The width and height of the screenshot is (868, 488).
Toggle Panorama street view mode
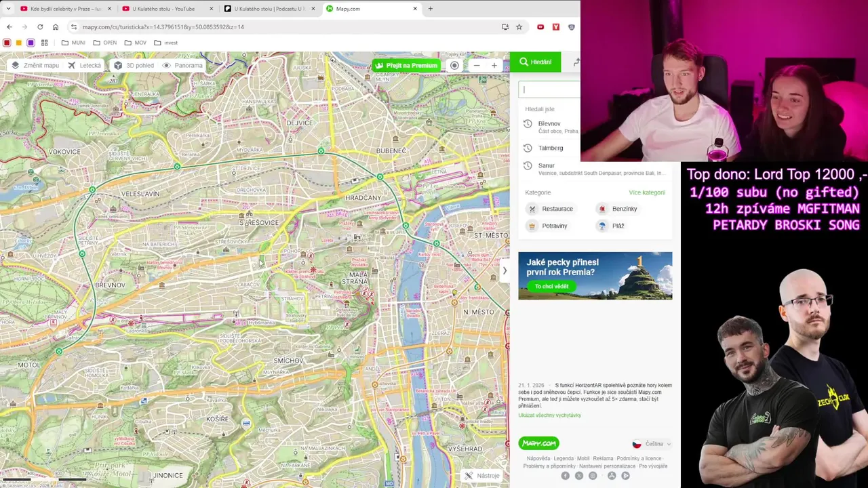(182, 65)
